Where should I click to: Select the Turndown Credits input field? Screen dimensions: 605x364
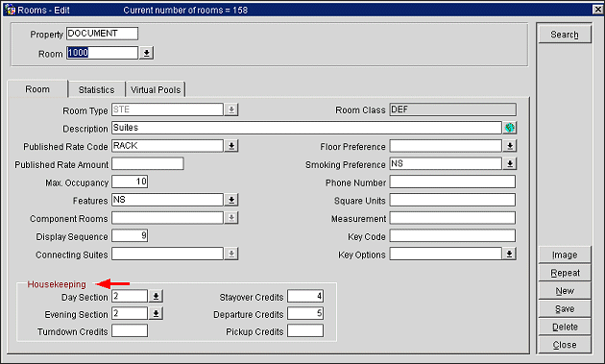(130, 330)
